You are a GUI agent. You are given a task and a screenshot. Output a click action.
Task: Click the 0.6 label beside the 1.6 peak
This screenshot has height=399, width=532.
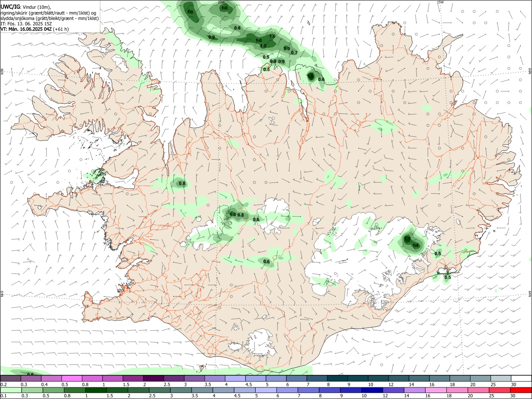(321, 79)
